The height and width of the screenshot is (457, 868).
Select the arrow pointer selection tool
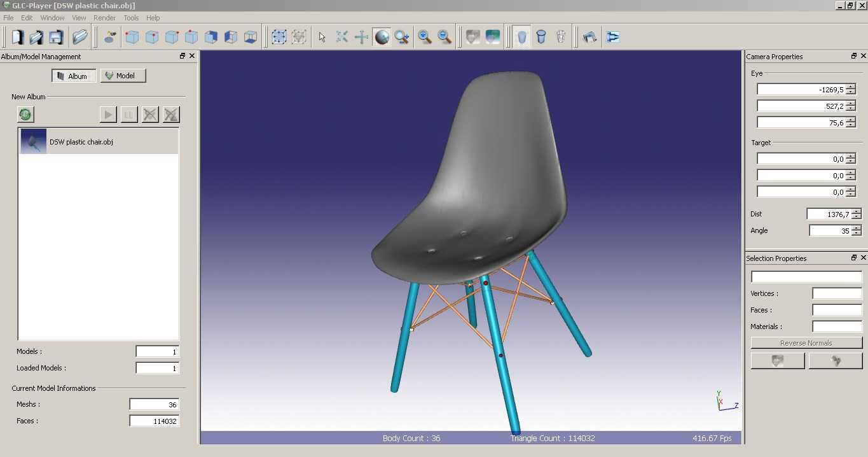coord(322,37)
